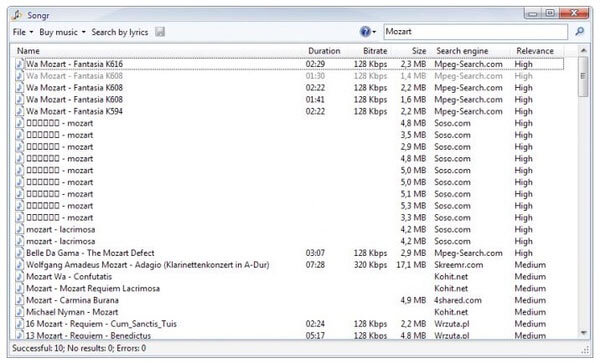Click the Mozart search input field
Screen dimensions: 600x363
(475, 32)
